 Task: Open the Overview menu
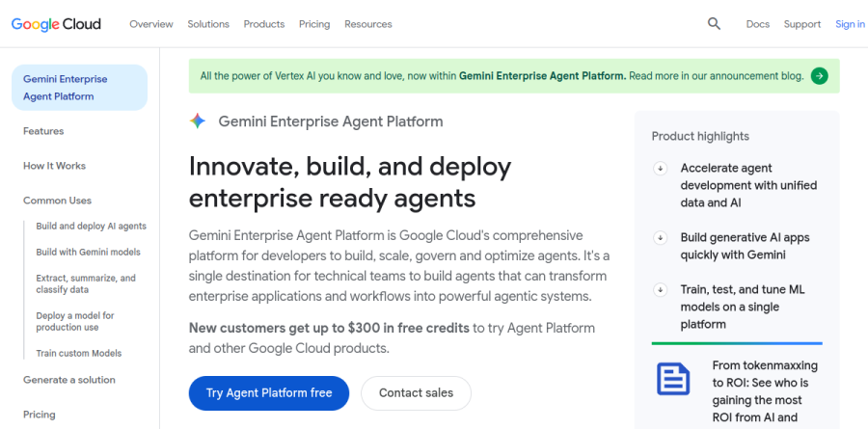click(151, 24)
